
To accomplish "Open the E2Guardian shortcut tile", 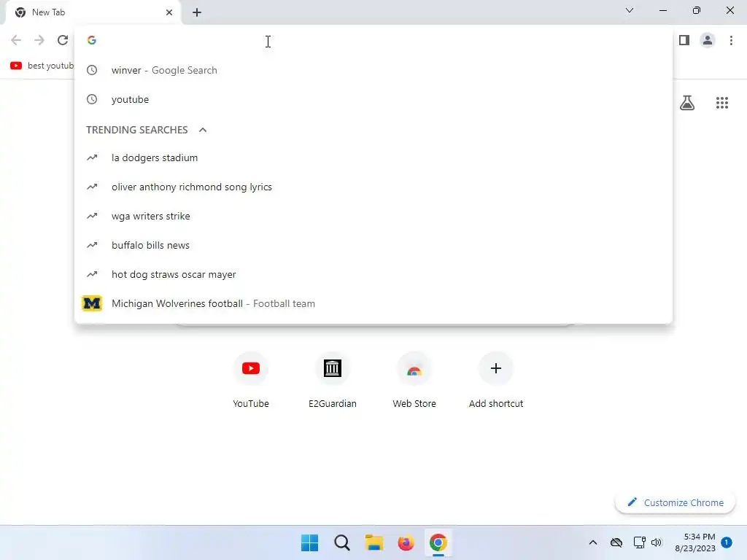I will click(x=333, y=380).
